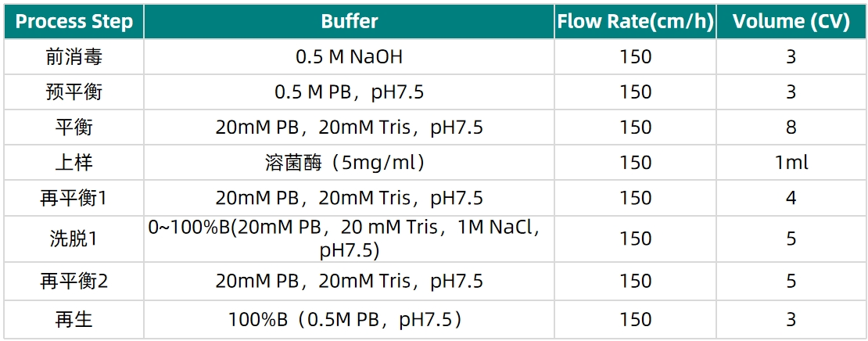Select the 1ml volume cell
Viewport: 868px width, 341px height.
coord(791,163)
